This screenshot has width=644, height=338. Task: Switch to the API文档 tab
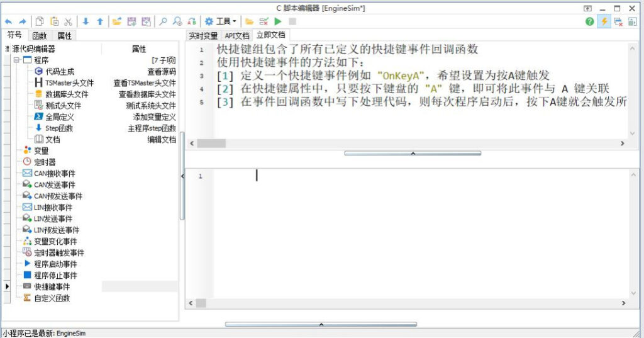pyautogui.click(x=237, y=36)
